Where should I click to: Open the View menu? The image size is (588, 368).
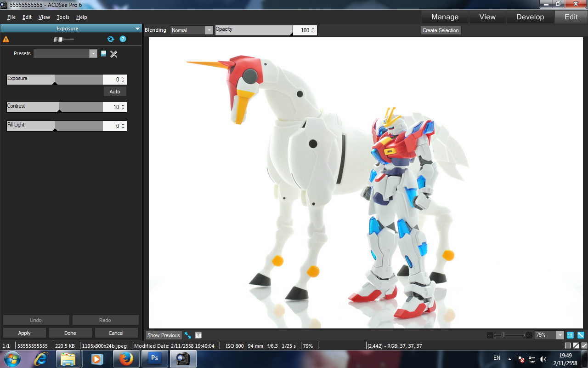[45, 17]
